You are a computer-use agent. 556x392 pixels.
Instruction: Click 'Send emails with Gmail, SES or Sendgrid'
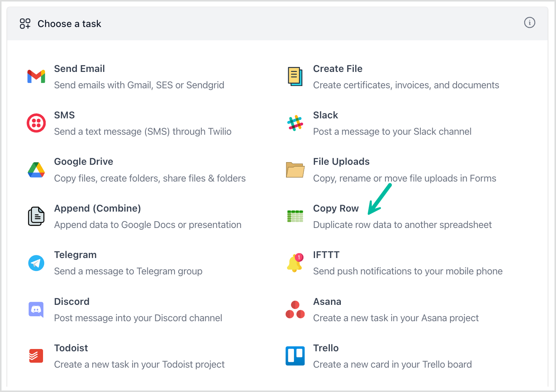click(x=139, y=85)
